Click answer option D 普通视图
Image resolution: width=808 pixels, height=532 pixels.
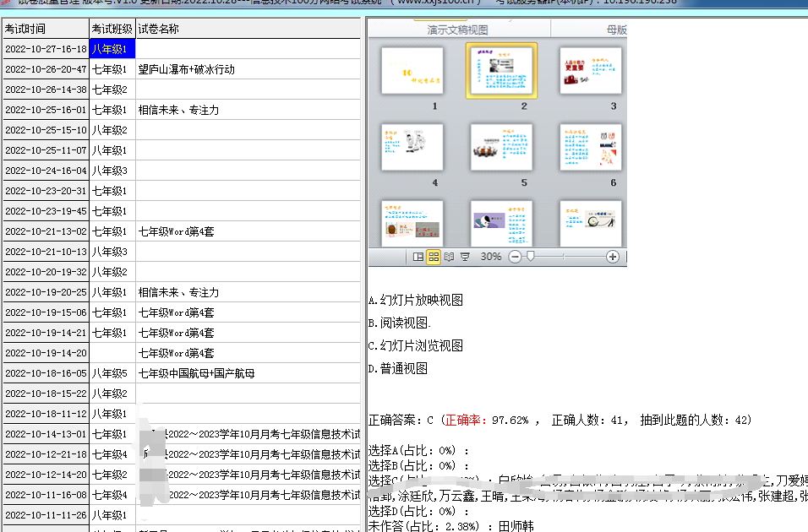pos(398,369)
